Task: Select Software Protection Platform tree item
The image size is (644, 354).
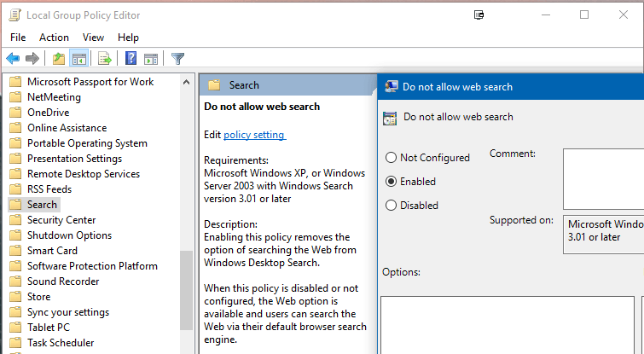Action: (92, 266)
